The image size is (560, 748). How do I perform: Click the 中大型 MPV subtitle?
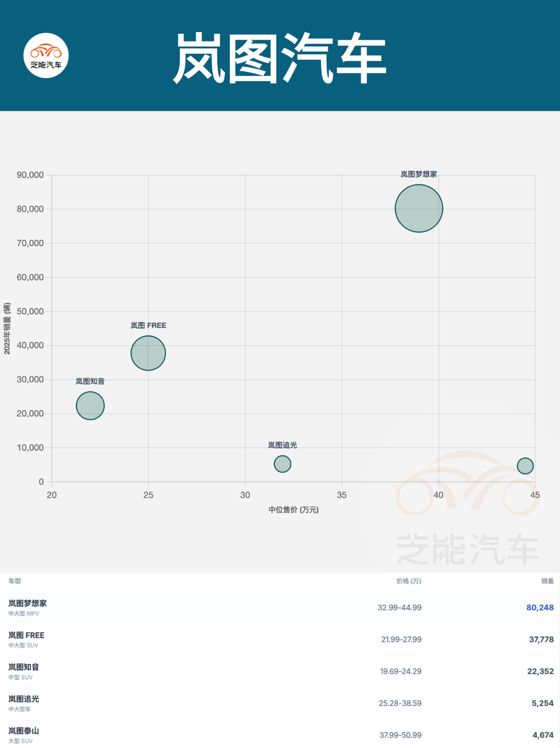coord(24,614)
